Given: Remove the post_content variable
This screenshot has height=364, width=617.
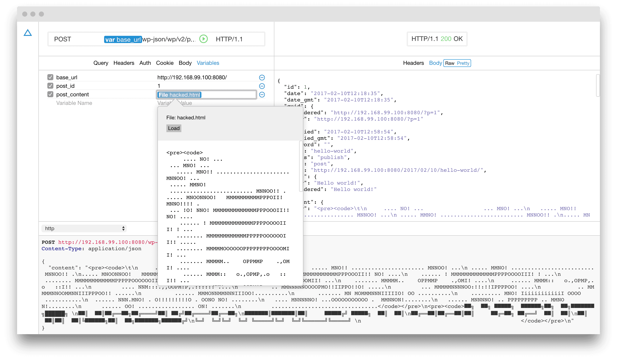Looking at the screenshot, I should coord(262,95).
